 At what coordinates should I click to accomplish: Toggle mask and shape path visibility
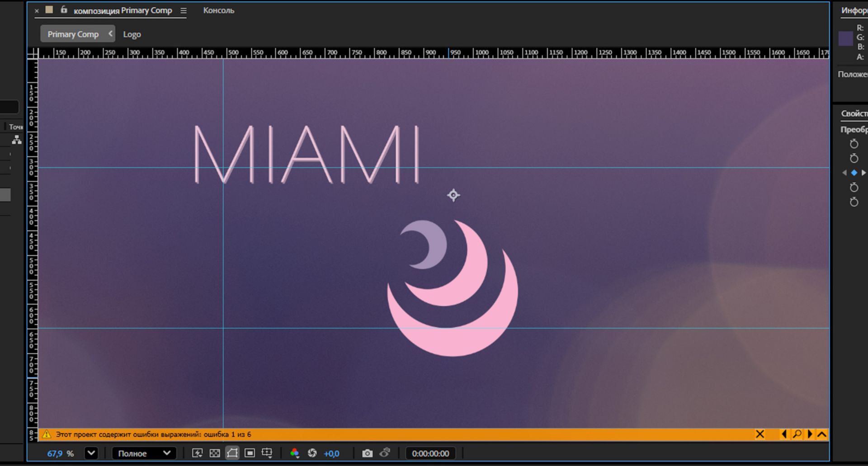pos(232,453)
